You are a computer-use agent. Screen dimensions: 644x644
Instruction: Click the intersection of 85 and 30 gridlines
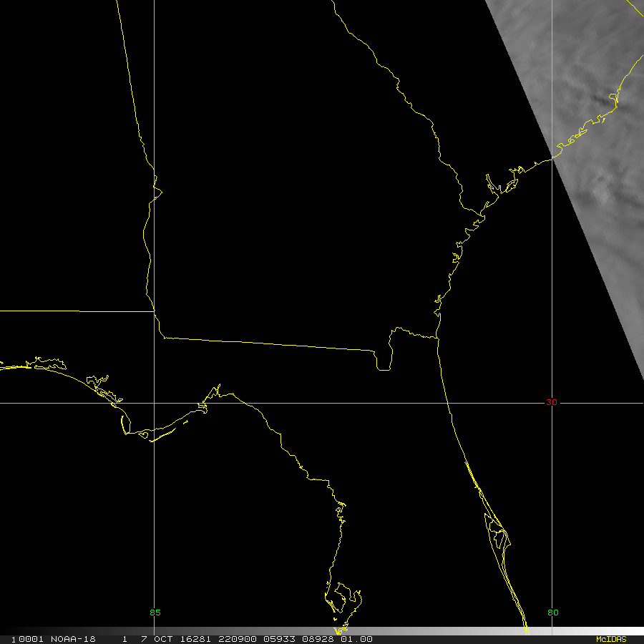point(155,402)
